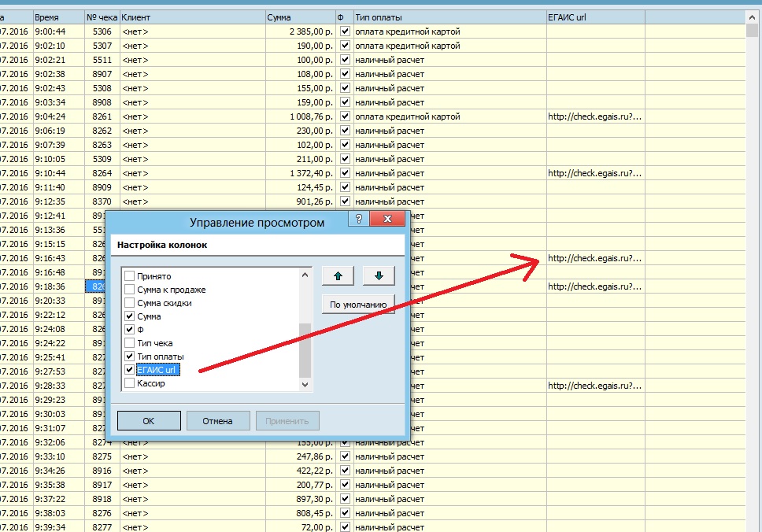Move the selected column down with the down arrow
762x532 pixels.
pos(379,276)
